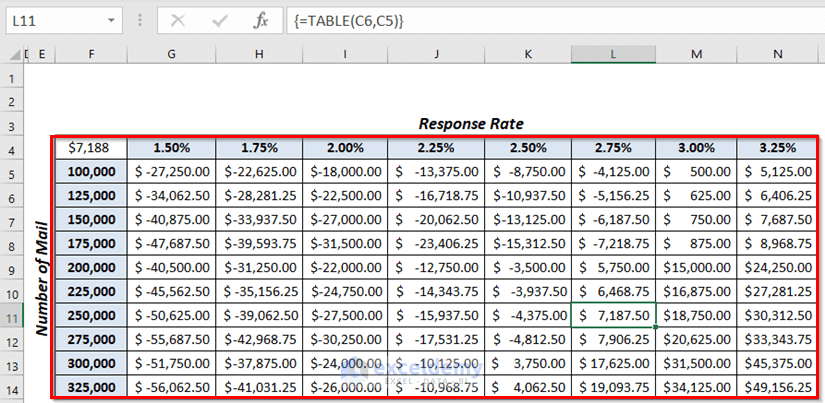Screen dimensions: 825x403
Task: Select cell with $ 15,000.00
Action: coord(696,267)
